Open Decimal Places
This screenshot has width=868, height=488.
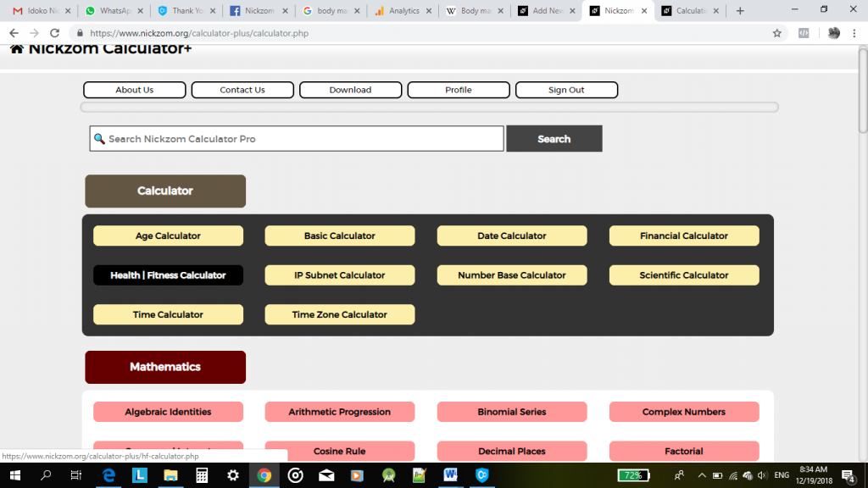pyautogui.click(x=512, y=451)
